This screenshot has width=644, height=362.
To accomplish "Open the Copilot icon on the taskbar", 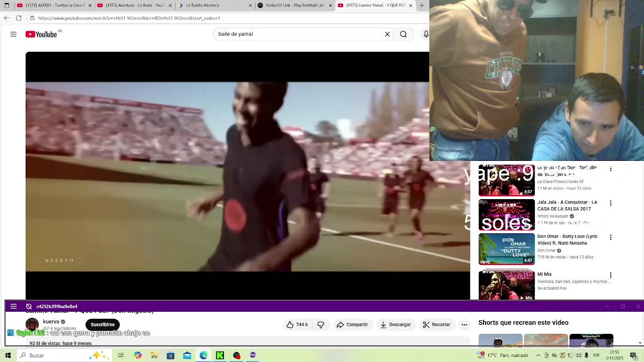I will click(x=138, y=355).
